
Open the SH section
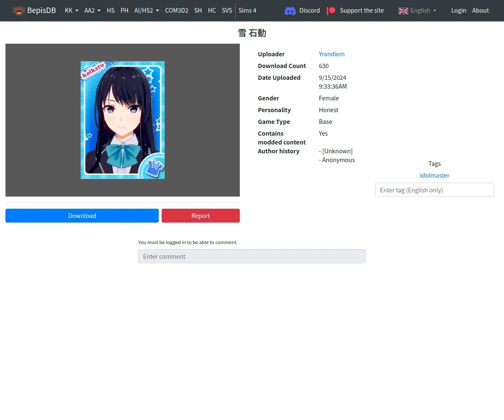pos(198,10)
